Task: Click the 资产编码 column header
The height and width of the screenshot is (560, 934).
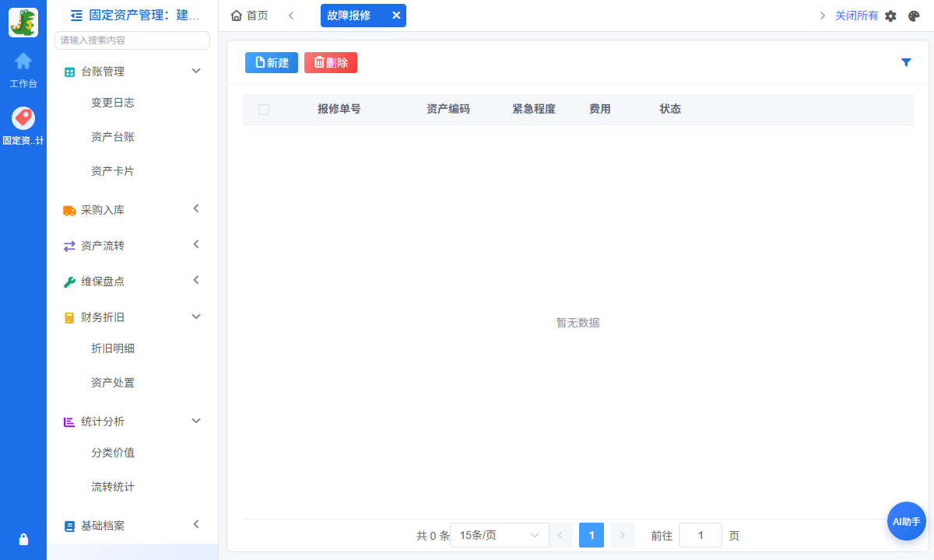Action: (448, 109)
